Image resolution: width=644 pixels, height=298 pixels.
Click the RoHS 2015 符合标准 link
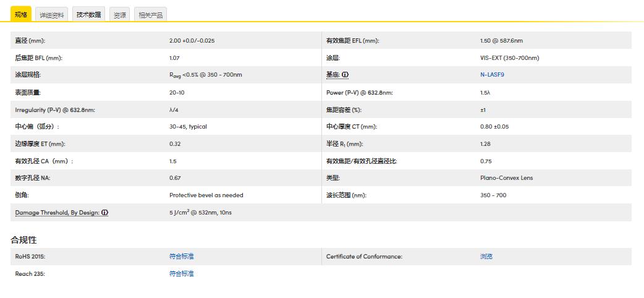(181, 256)
